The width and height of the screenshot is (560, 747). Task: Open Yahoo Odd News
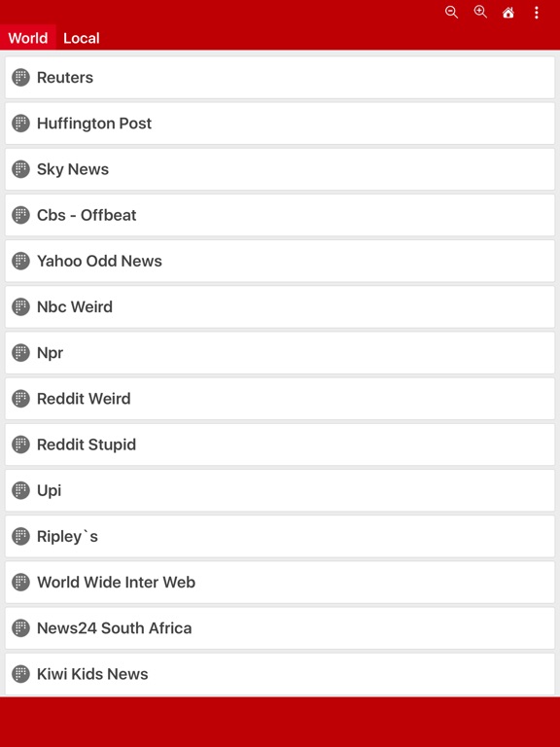point(280,261)
